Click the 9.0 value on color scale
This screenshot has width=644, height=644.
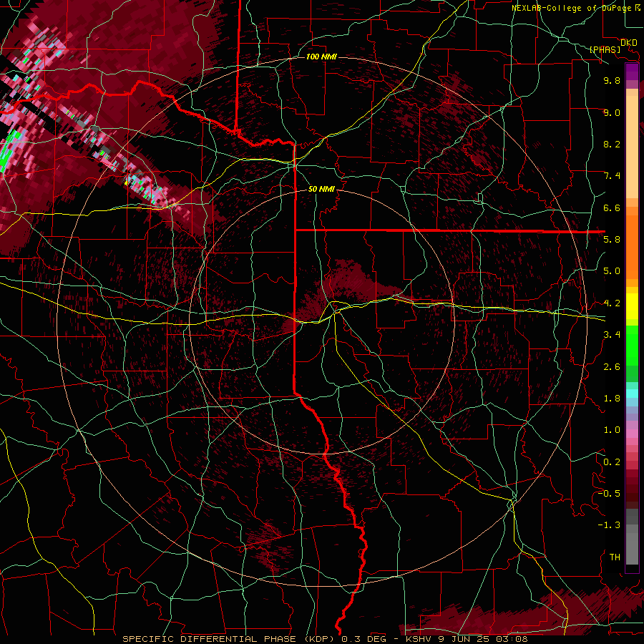612,112
